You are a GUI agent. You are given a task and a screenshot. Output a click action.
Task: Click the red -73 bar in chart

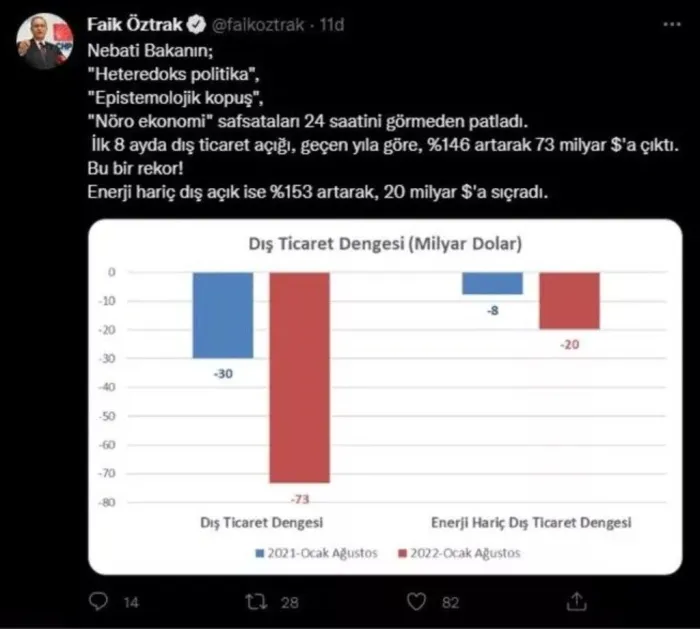coord(300,378)
